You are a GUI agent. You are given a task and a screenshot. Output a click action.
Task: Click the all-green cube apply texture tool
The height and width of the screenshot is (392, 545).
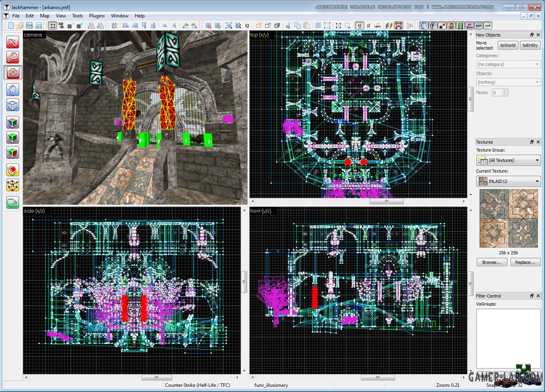(13, 138)
